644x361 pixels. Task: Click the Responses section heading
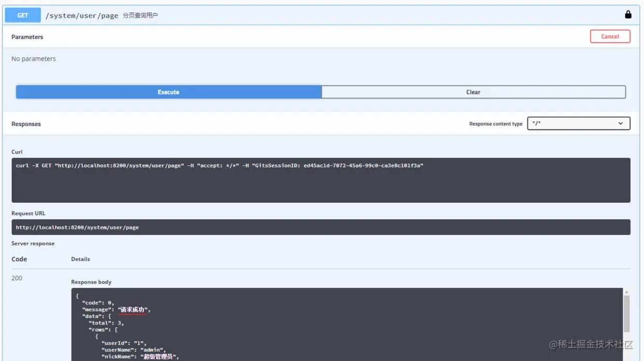tap(26, 124)
